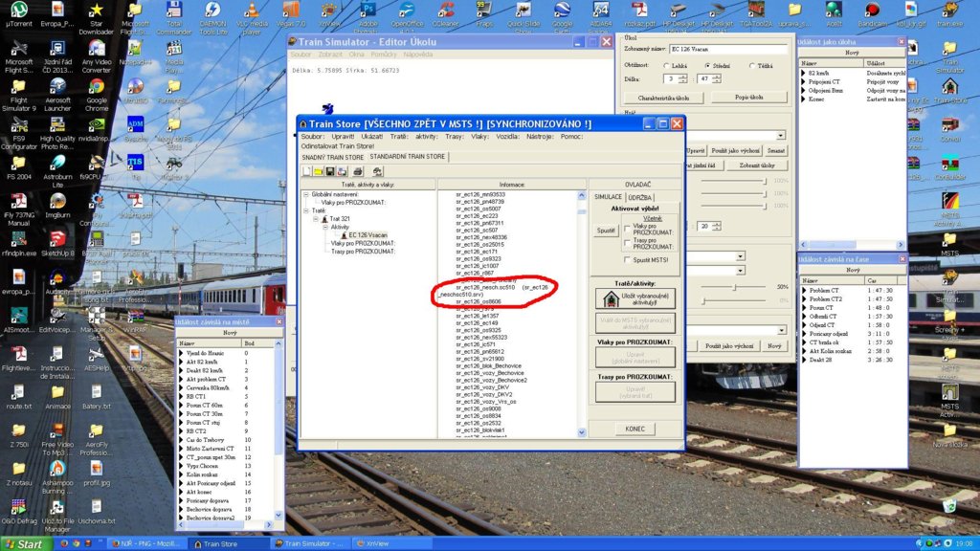Open the Total Commander desktop icon
Viewport: 980px width, 551px height.
tap(173, 11)
